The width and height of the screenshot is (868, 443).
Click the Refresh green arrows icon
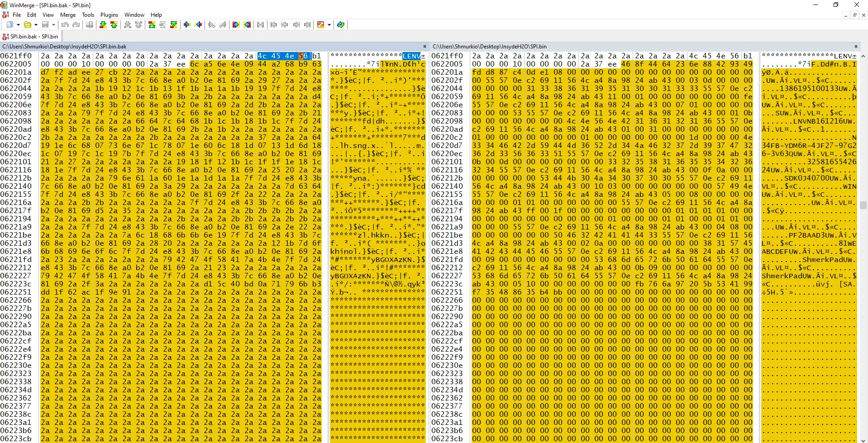click(x=341, y=25)
